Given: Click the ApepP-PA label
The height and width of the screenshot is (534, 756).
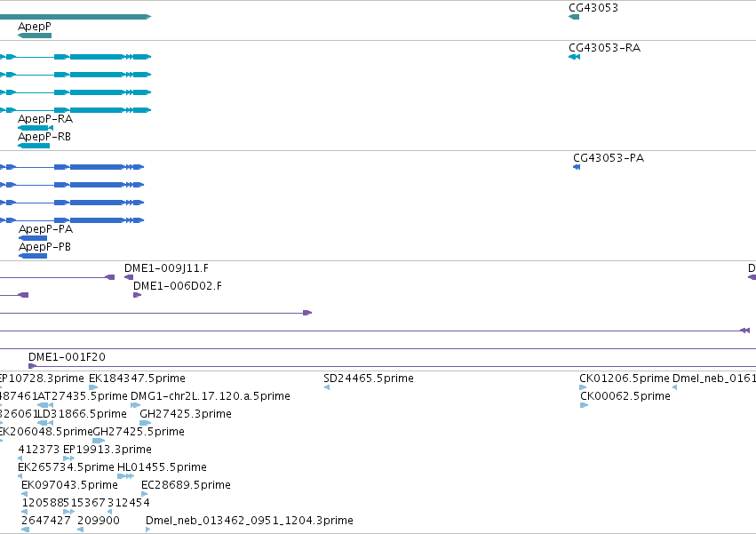Looking at the screenshot, I should coord(46,229).
